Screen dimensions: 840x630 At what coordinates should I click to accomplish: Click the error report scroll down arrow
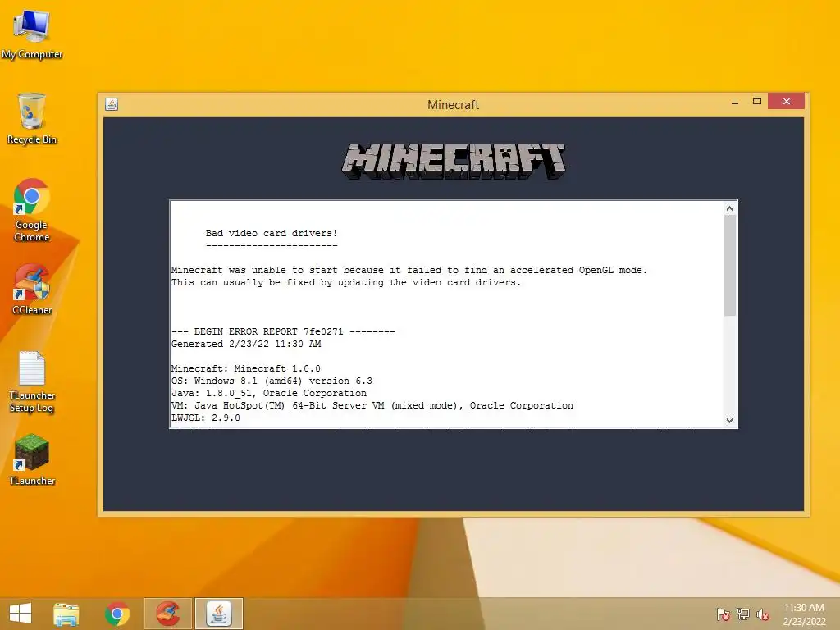(729, 421)
